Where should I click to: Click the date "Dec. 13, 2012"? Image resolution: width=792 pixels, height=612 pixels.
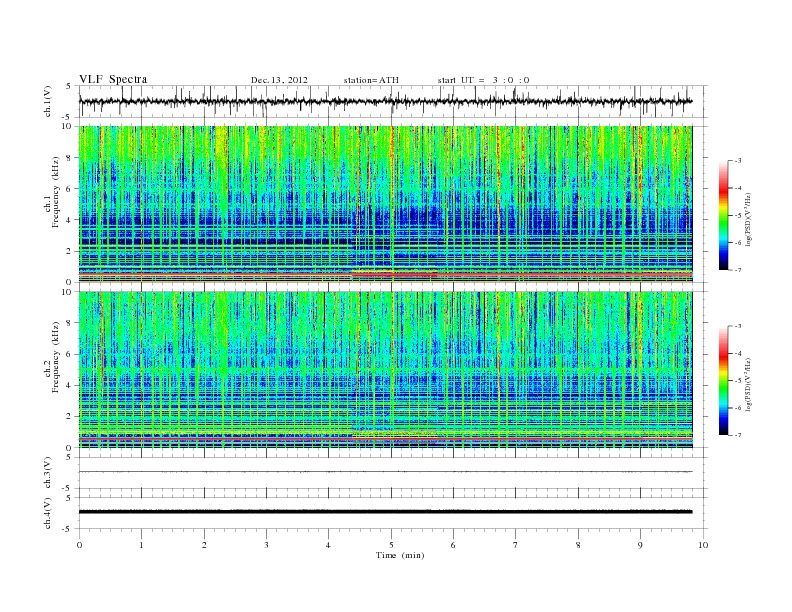279,80
